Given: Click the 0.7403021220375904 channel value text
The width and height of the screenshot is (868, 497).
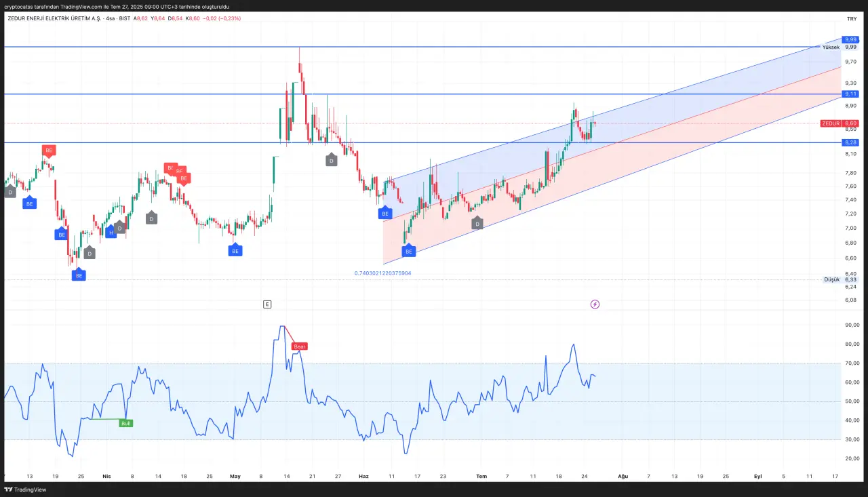Looking at the screenshot, I should click(382, 273).
